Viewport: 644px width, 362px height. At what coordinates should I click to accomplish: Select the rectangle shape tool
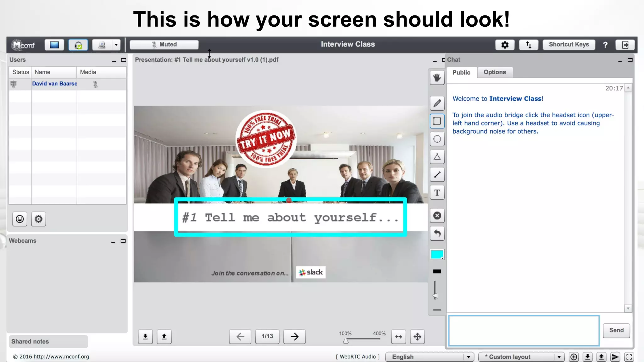[x=437, y=121]
